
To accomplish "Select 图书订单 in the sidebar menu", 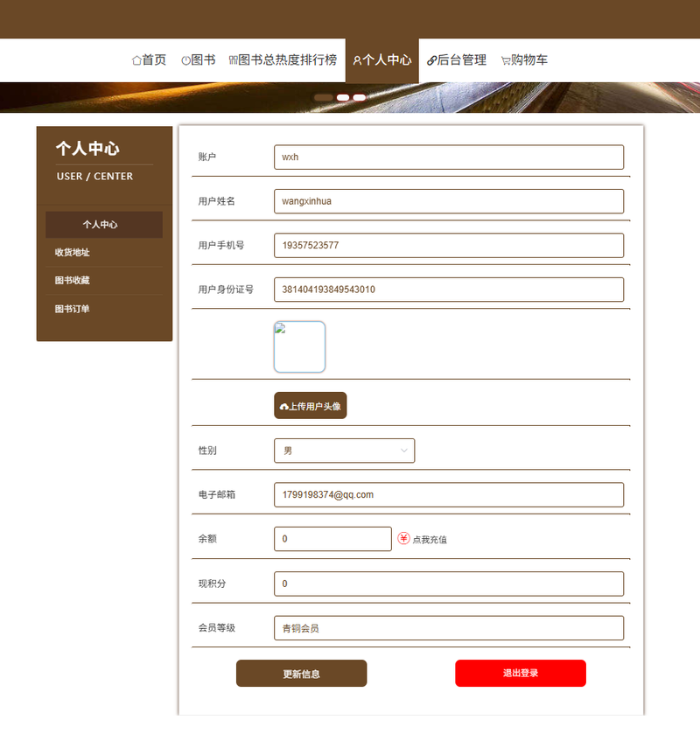I will (104, 309).
